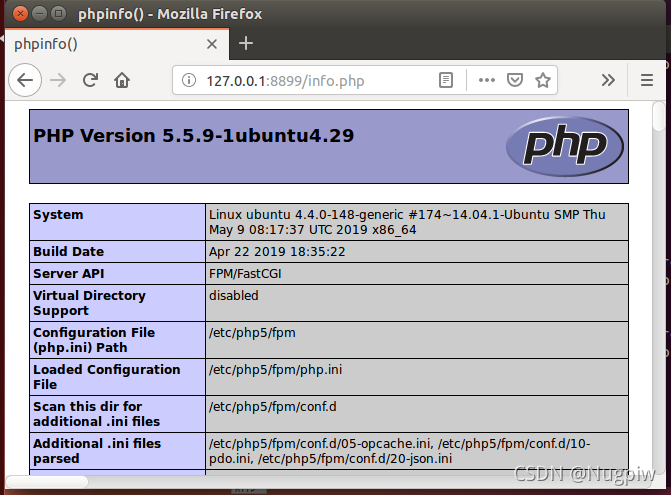Select '/etc/php5/fpm/php.ini' value
The height and width of the screenshot is (495, 671).
(x=275, y=370)
